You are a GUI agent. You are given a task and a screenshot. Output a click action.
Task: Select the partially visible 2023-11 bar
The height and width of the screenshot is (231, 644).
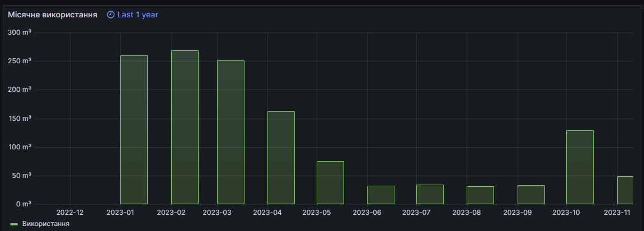tap(625, 190)
